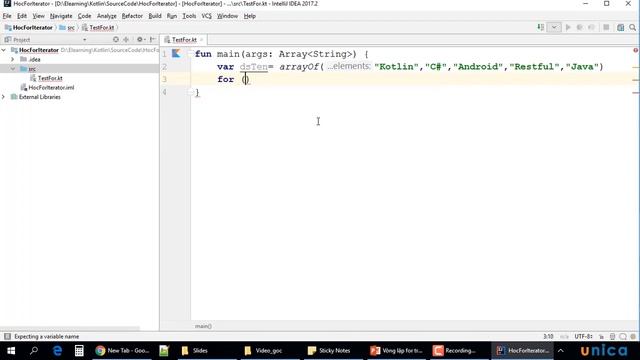Open Microsoft Edge from the taskbar
This screenshot has width=640, height=360.
click(57, 351)
